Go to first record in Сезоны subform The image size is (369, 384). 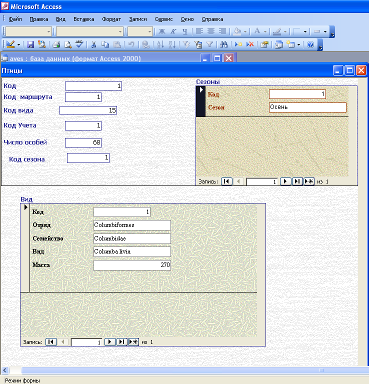click(227, 181)
